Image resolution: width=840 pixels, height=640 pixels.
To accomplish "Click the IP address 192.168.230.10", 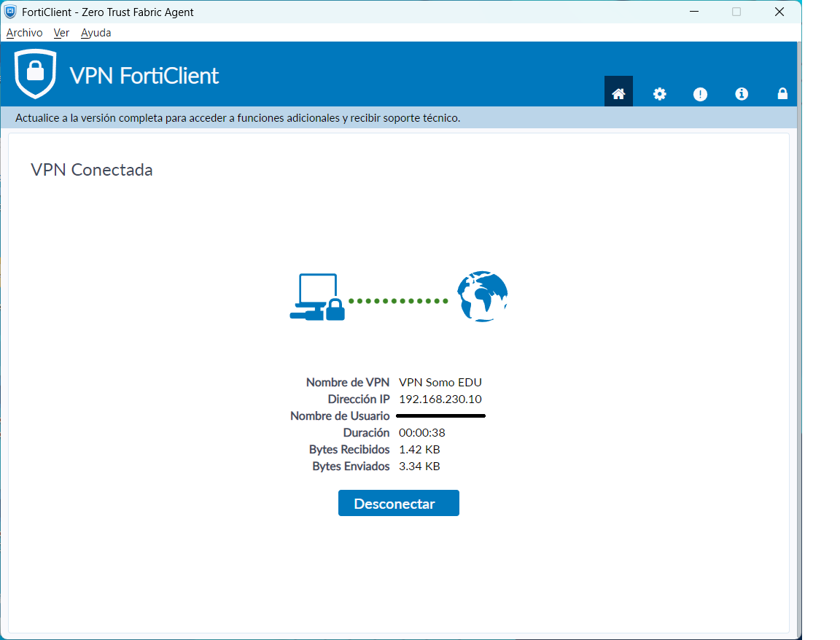I will pyautogui.click(x=440, y=399).
